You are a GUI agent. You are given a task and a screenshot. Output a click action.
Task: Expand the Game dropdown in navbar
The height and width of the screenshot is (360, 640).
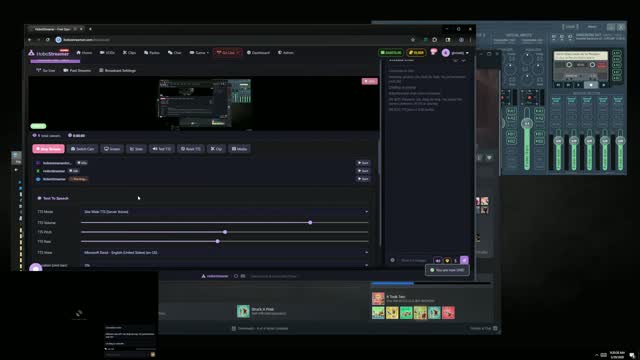click(x=199, y=53)
